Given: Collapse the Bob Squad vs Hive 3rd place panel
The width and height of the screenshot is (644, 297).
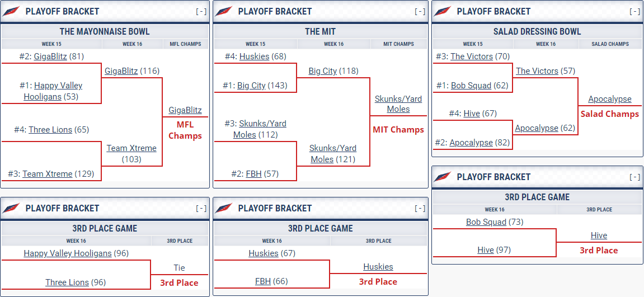Looking at the screenshot, I should (x=634, y=177).
